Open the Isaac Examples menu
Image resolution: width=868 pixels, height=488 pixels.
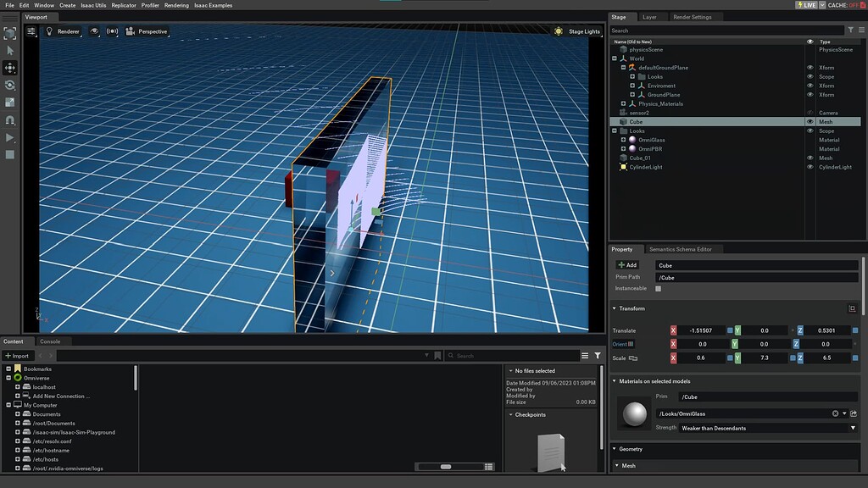[214, 5]
